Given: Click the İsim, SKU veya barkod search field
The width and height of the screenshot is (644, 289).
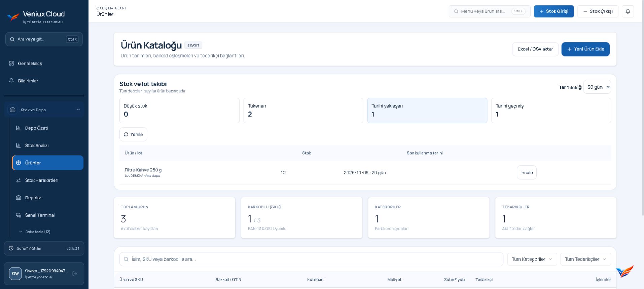Looking at the screenshot, I should pos(311,259).
